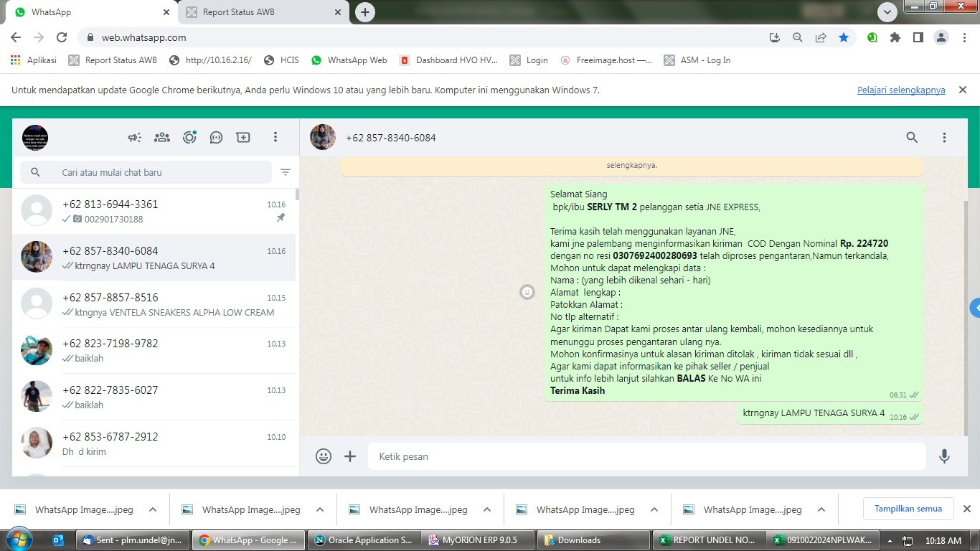
Task: Open the Chrome profile avatar
Action: pos(941,37)
